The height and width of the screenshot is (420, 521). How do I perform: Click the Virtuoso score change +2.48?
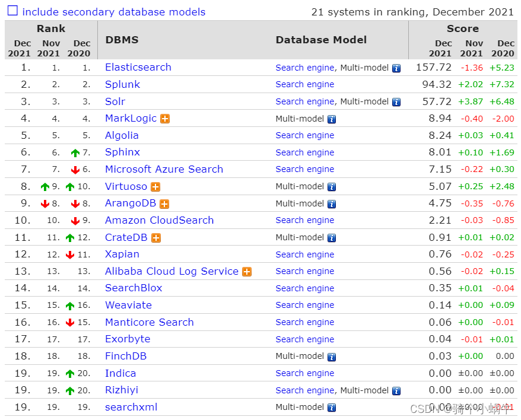click(502, 187)
